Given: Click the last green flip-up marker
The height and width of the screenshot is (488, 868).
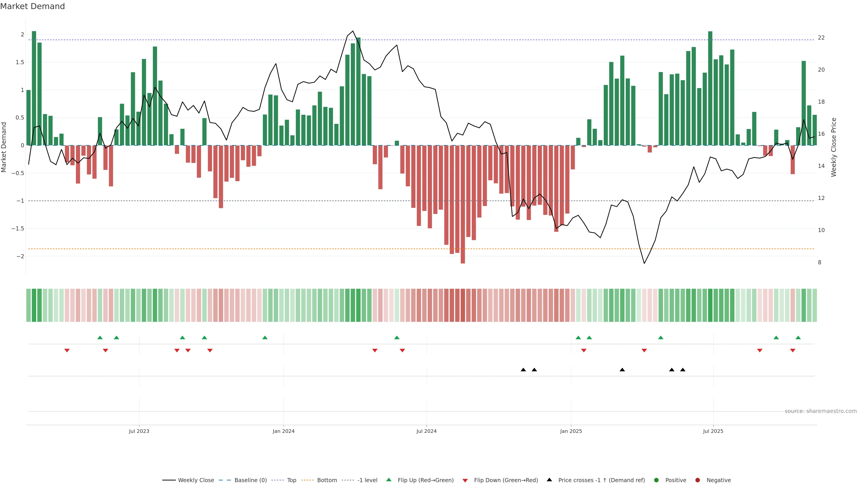Looking at the screenshot, I should click(x=798, y=338).
